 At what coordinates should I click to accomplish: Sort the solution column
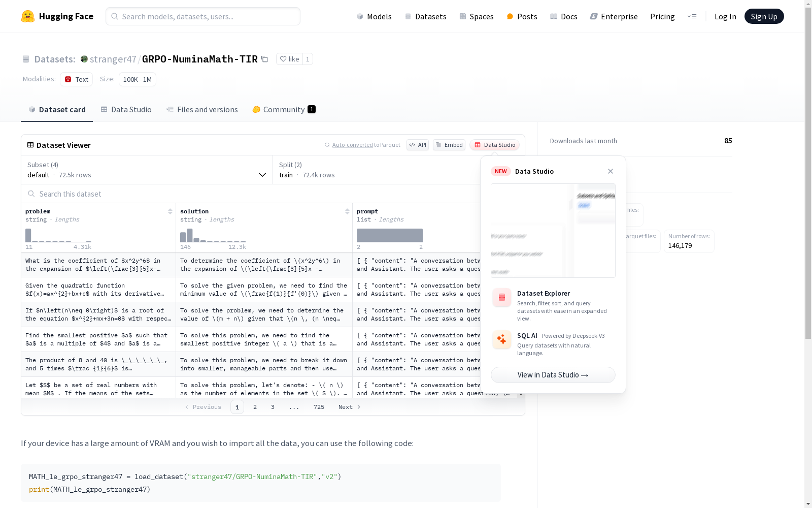click(347, 211)
